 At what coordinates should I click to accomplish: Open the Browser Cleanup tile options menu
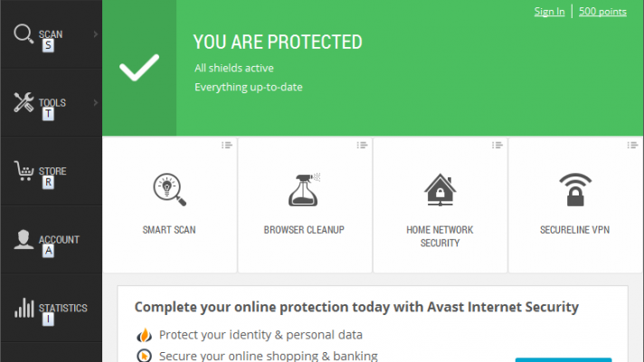[363, 145]
